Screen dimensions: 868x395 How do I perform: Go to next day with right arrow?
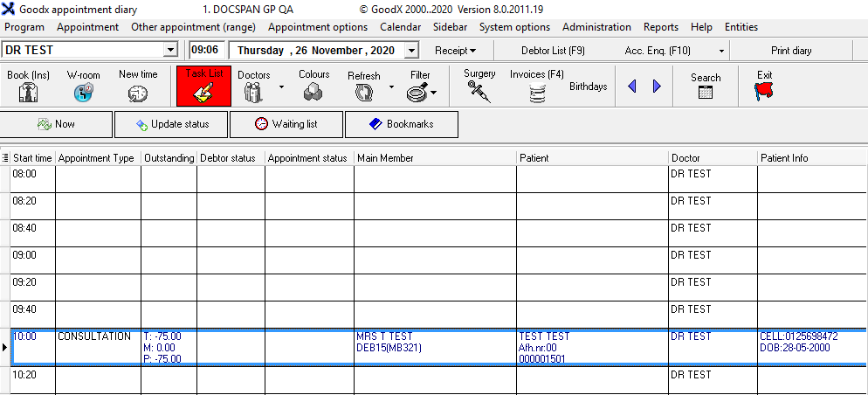(x=657, y=86)
